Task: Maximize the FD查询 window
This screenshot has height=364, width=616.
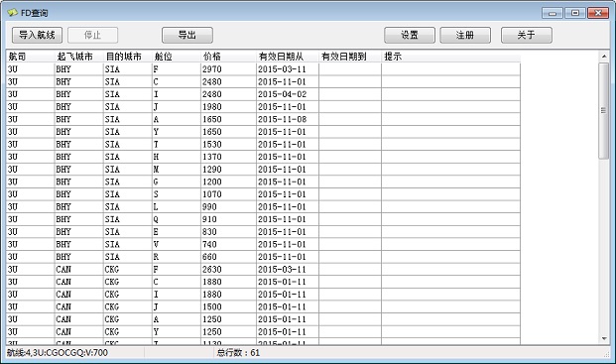Action: 575,13
